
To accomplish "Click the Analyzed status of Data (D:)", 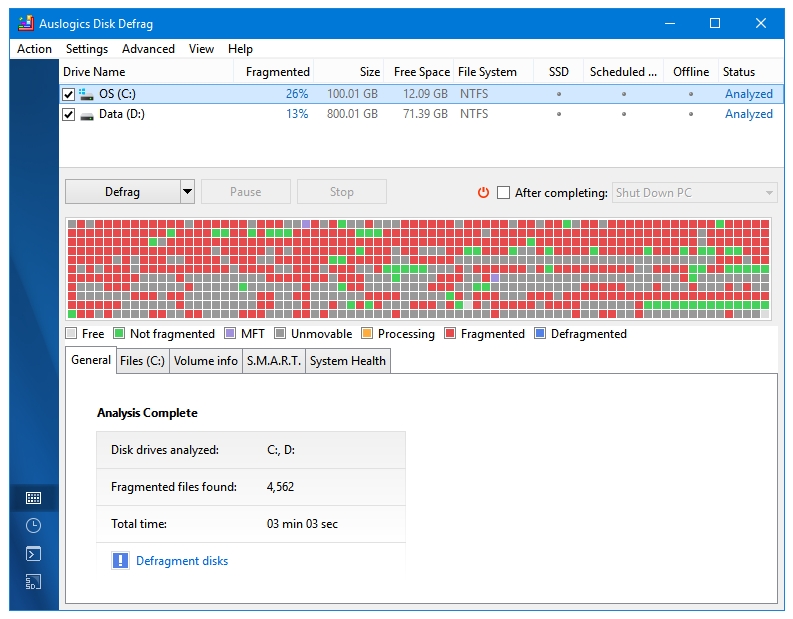I will pos(749,114).
